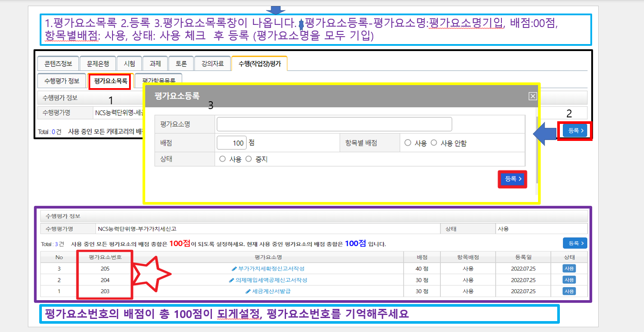Click the 평가요소명 text input field
This screenshot has height=332, width=644.
[x=334, y=124]
